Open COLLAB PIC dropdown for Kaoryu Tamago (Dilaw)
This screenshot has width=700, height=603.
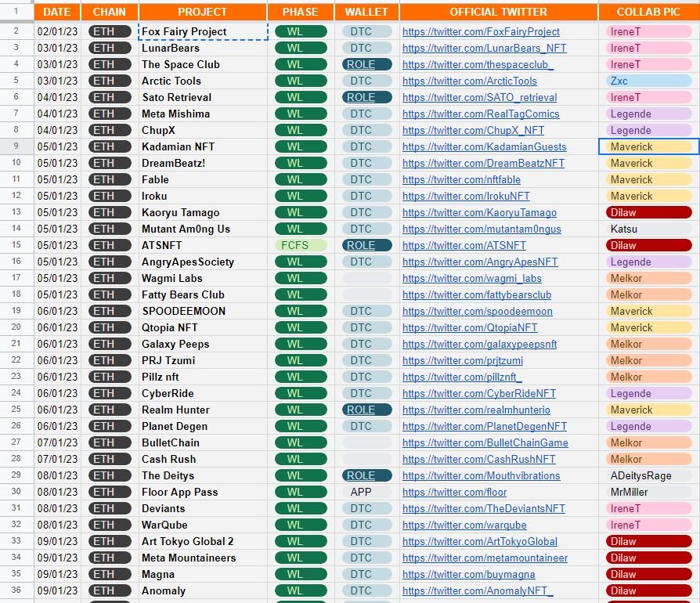click(649, 212)
